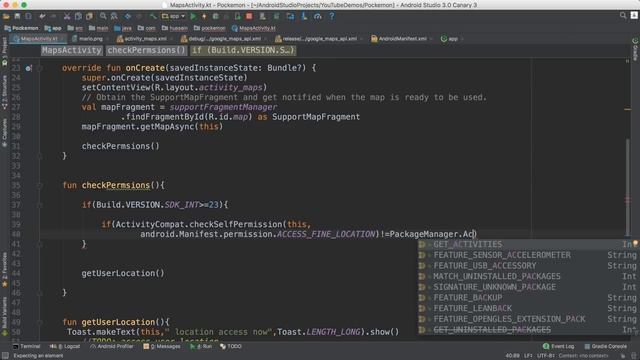640x360 pixels.
Task: Click the Save All toolbar icon
Action: coord(17,16)
